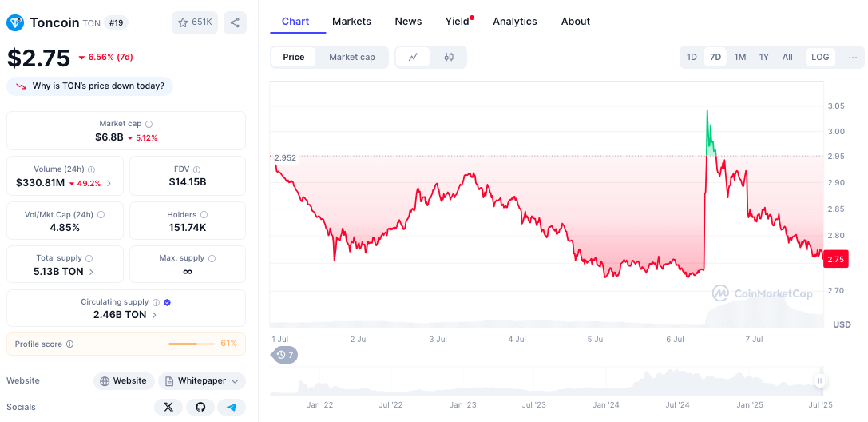This screenshot has height=422, width=868.
Task: Click the 61% profile score value
Action: click(x=228, y=344)
